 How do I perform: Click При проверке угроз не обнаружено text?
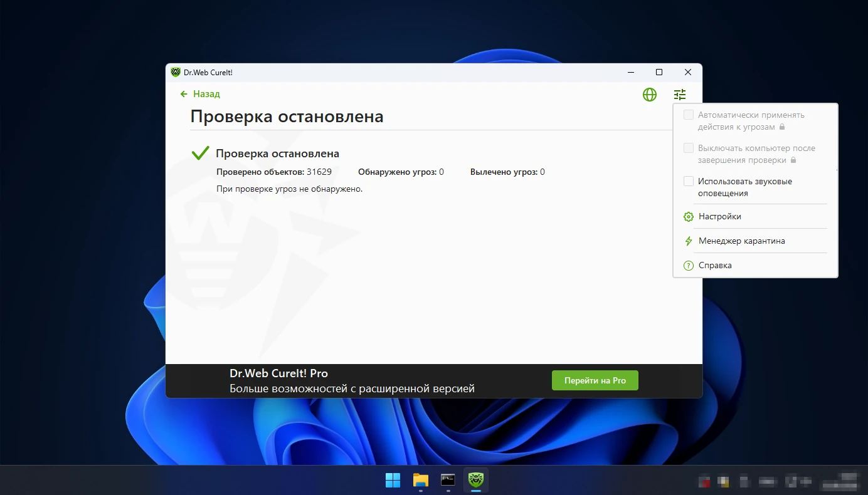click(290, 189)
